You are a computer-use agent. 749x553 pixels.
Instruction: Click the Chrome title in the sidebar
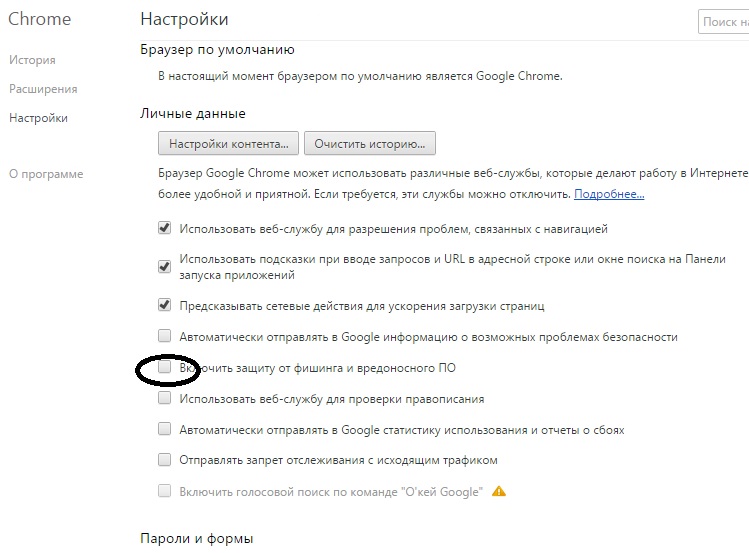(x=40, y=20)
